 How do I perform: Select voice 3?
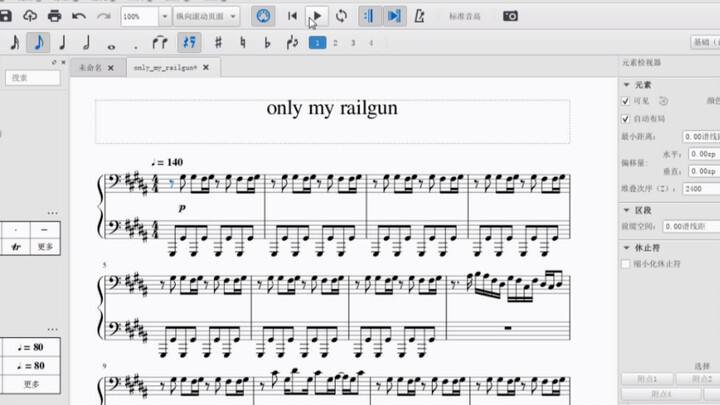(x=353, y=43)
